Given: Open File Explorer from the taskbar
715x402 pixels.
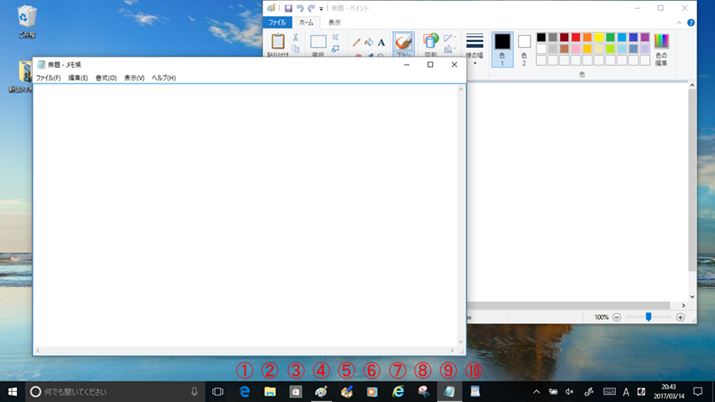Looking at the screenshot, I should tap(270, 392).
